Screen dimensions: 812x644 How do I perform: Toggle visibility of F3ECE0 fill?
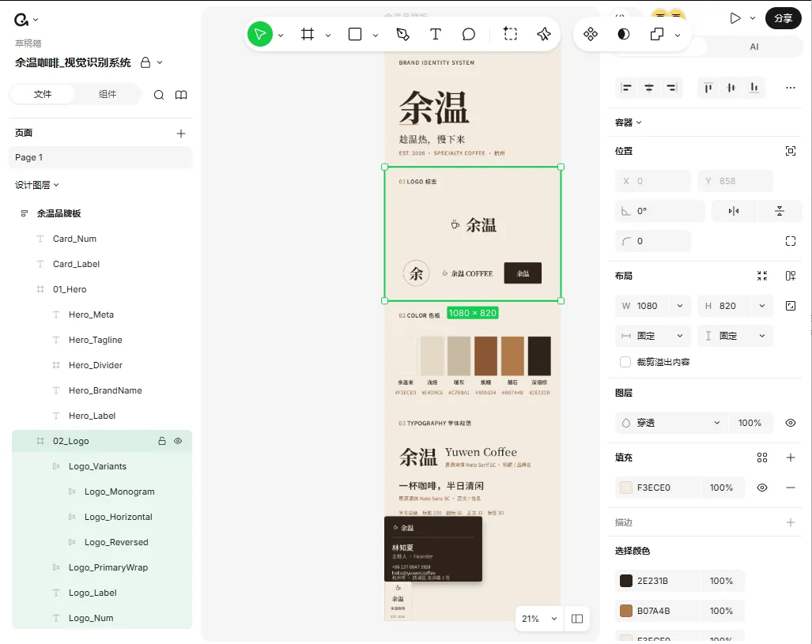point(761,488)
